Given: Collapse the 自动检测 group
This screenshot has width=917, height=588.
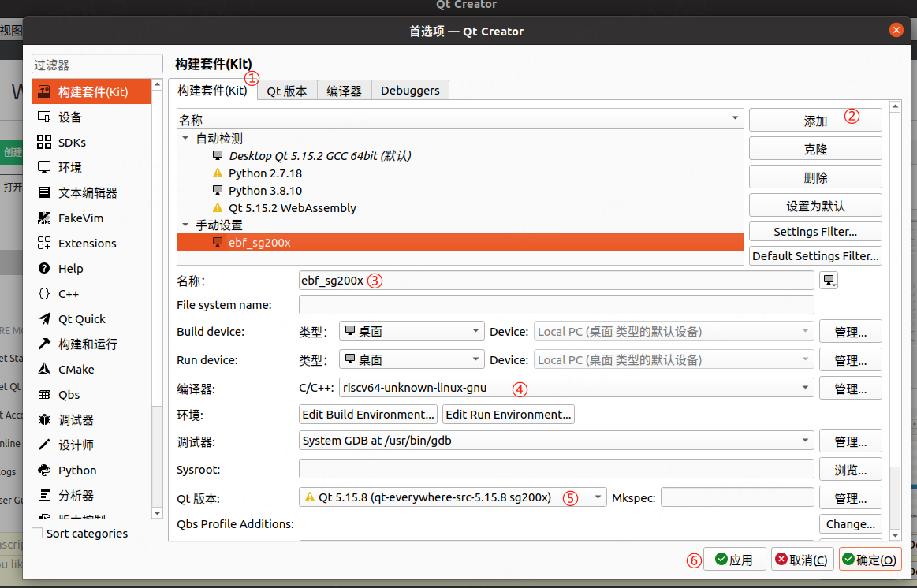Looking at the screenshot, I should [x=185, y=139].
